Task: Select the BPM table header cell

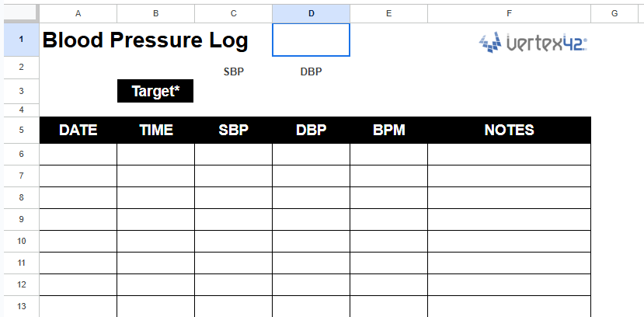Action: 388,130
